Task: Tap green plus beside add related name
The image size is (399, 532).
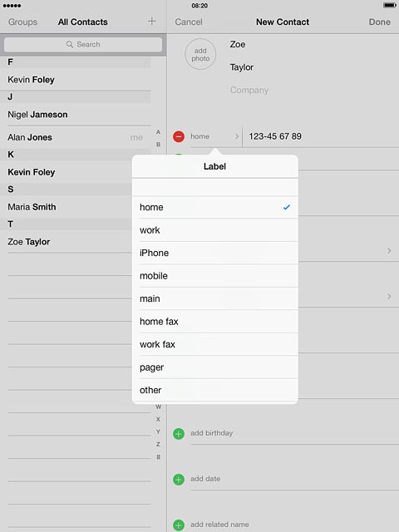Action: pos(179,525)
